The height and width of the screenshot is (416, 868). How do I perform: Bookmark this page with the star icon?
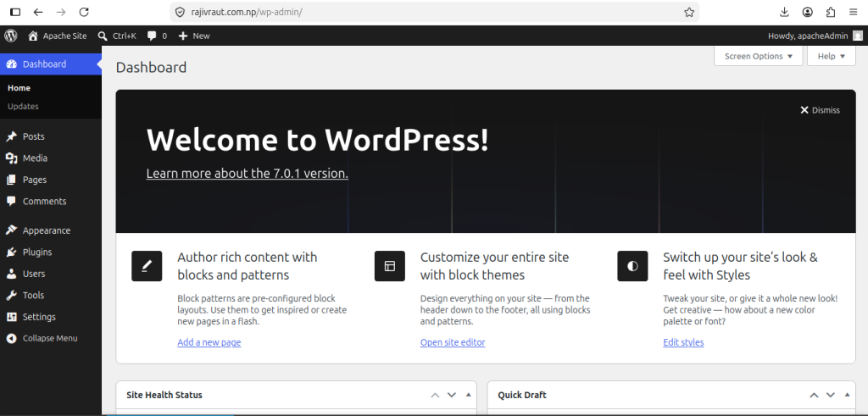click(688, 12)
